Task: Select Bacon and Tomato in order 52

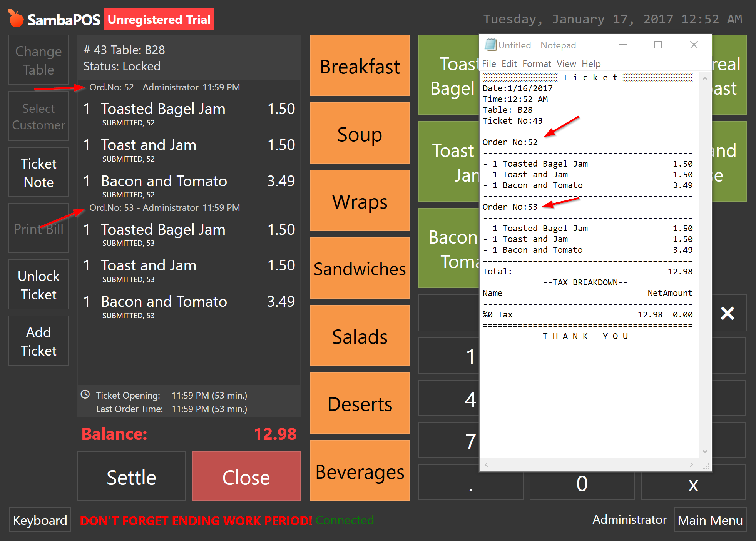Action: coord(189,186)
